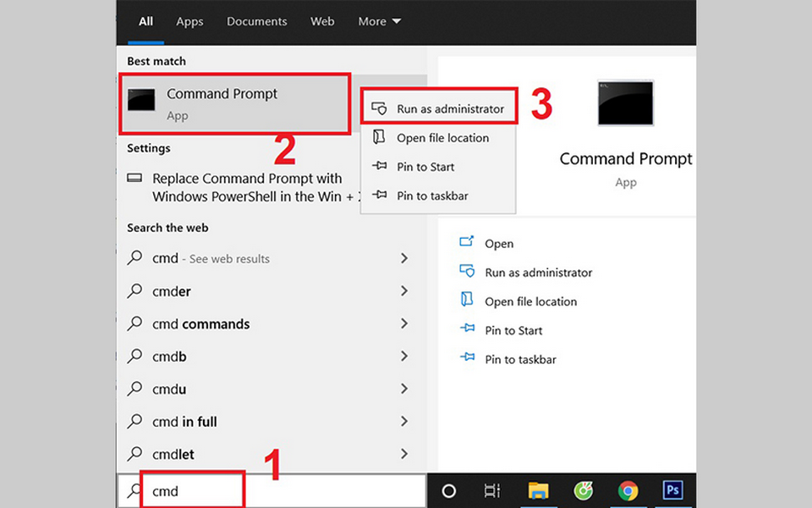Screen dimensions: 812x508
Task: Open Task View icon on taskbar
Action: coord(492,490)
